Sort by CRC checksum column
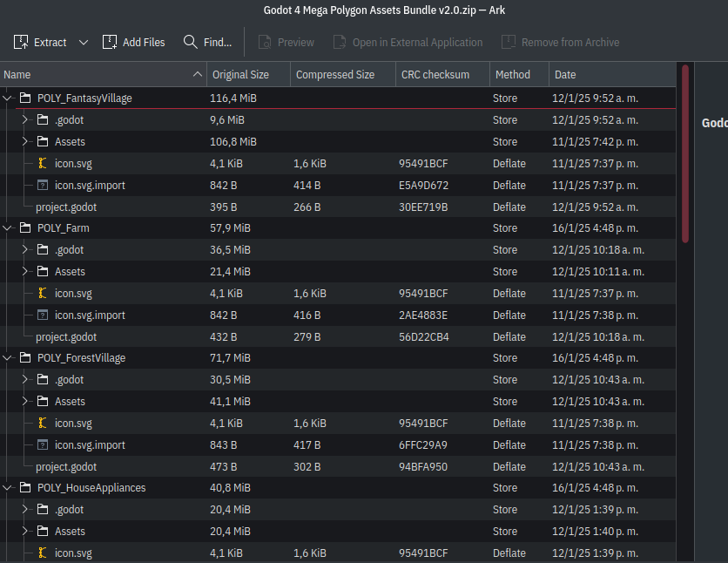Image resolution: width=728 pixels, height=563 pixels. 442,74
